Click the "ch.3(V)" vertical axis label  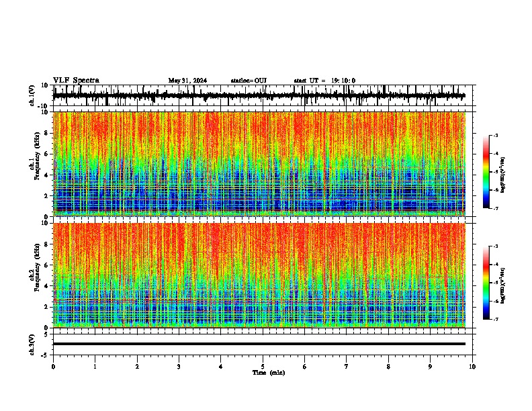point(32,345)
